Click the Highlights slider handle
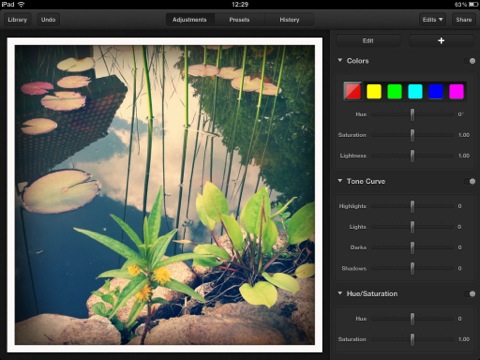The height and width of the screenshot is (360, 480). point(412,207)
